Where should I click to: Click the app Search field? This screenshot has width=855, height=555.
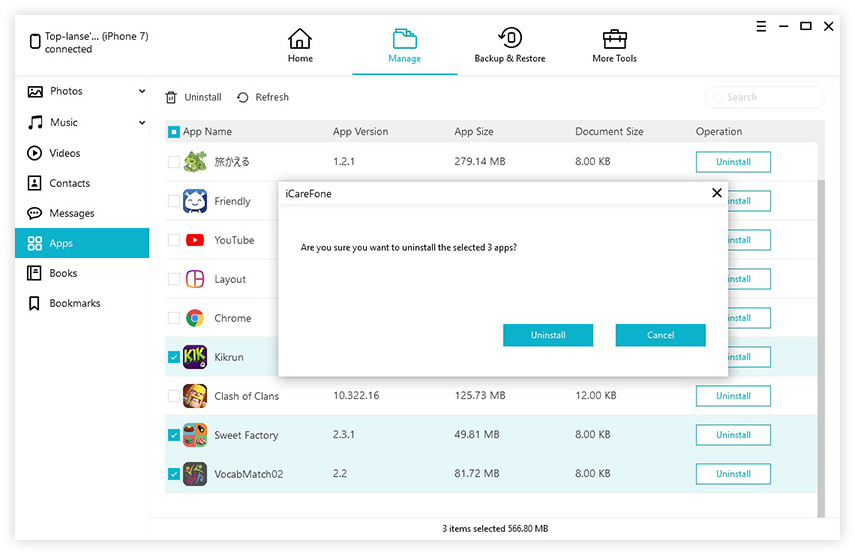click(766, 98)
